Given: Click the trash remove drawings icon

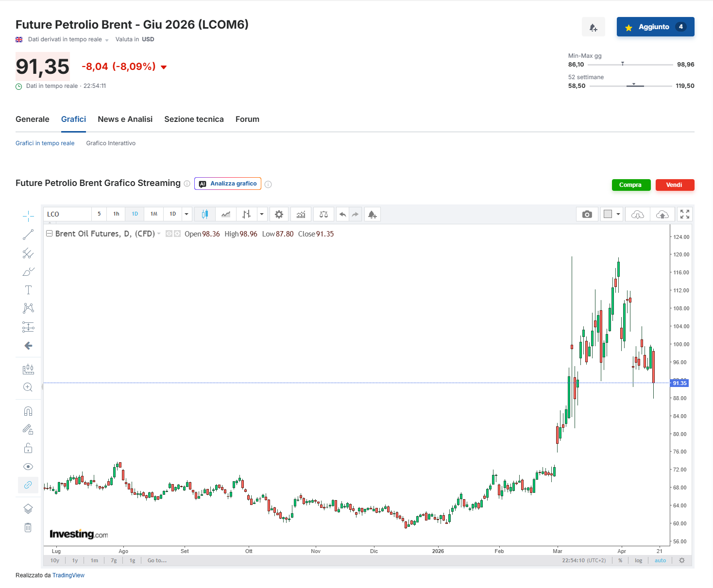Looking at the screenshot, I should pyautogui.click(x=28, y=527).
